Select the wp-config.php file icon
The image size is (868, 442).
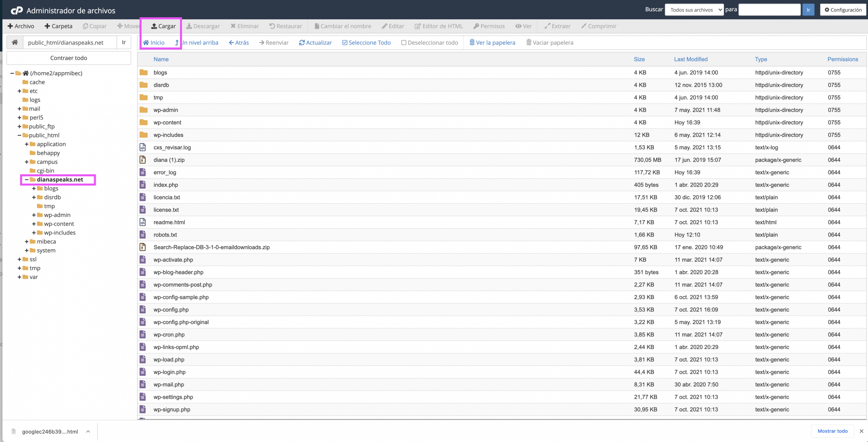pyautogui.click(x=143, y=309)
